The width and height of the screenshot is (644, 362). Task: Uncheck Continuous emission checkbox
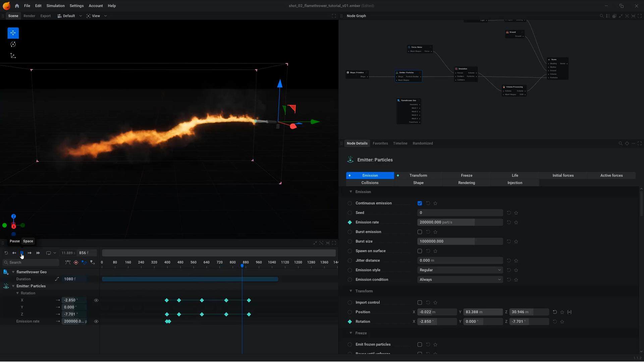coord(420,203)
